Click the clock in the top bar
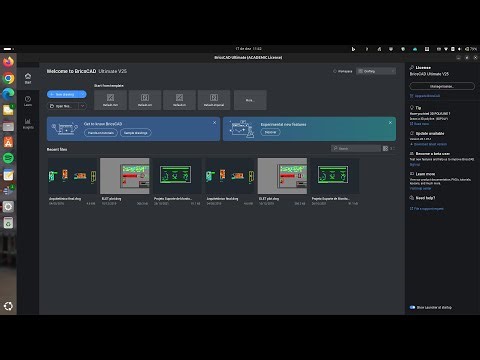 [x=249, y=49]
